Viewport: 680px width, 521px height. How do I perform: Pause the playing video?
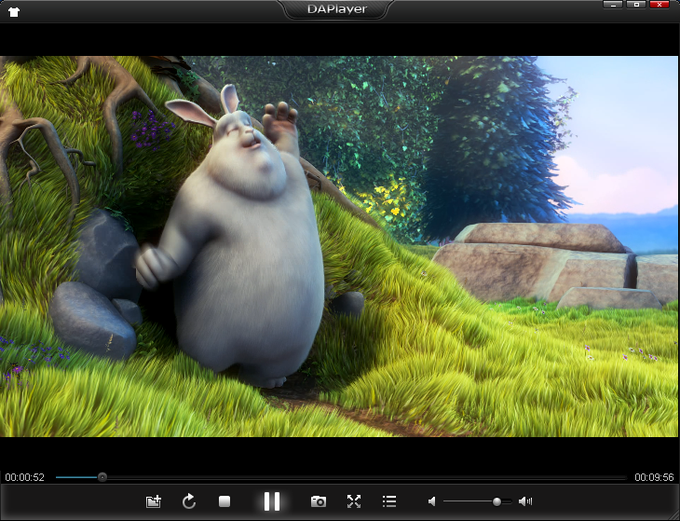(x=272, y=501)
